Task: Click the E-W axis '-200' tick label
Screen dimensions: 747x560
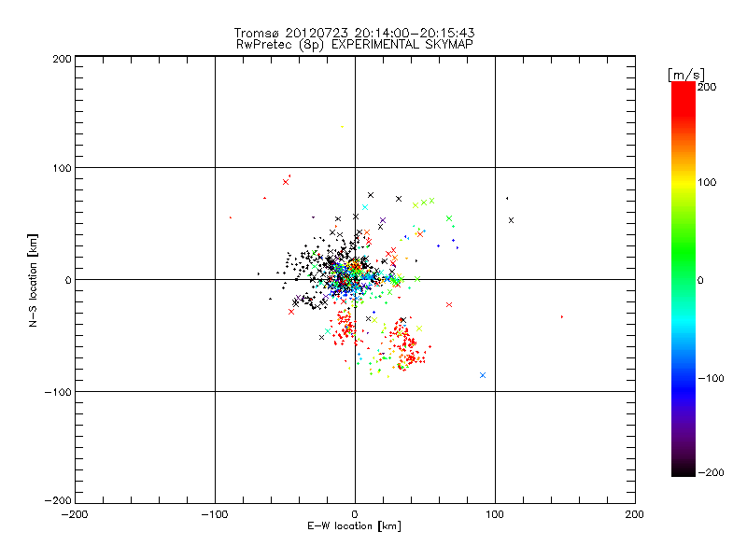Action: (x=75, y=515)
